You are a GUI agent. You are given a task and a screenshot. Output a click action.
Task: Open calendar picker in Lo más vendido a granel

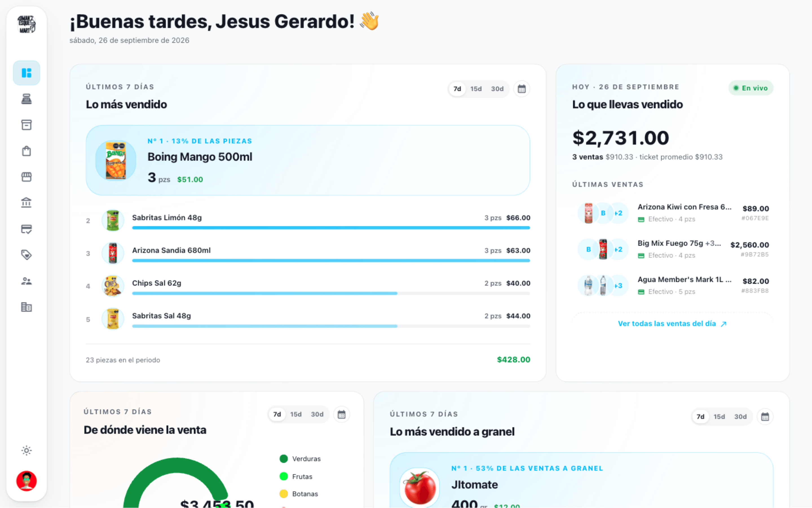pos(765,417)
